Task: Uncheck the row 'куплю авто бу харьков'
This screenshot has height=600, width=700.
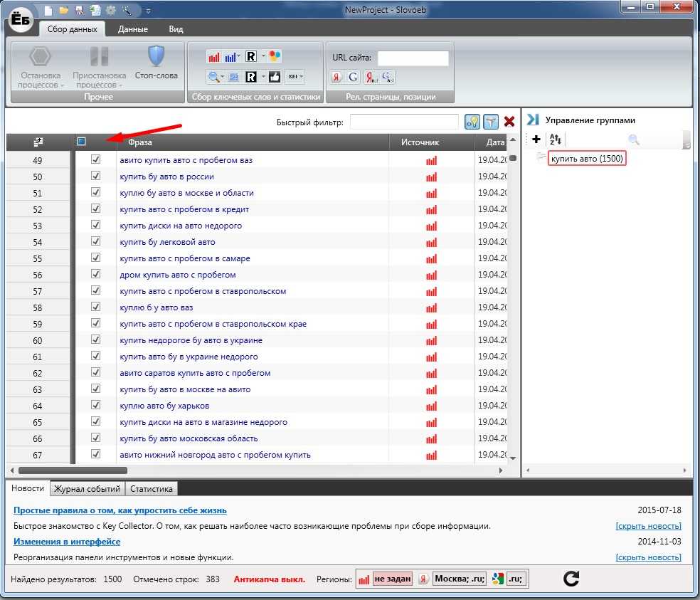Action: point(95,406)
